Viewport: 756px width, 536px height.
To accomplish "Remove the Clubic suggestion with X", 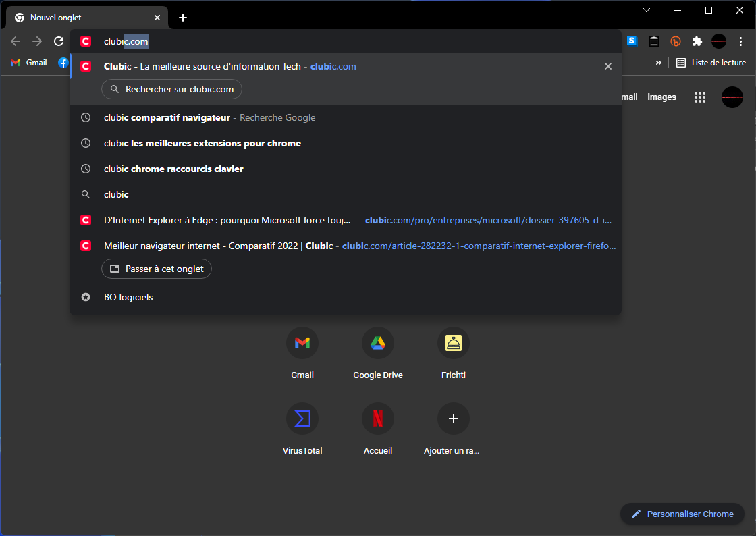I will coord(608,67).
